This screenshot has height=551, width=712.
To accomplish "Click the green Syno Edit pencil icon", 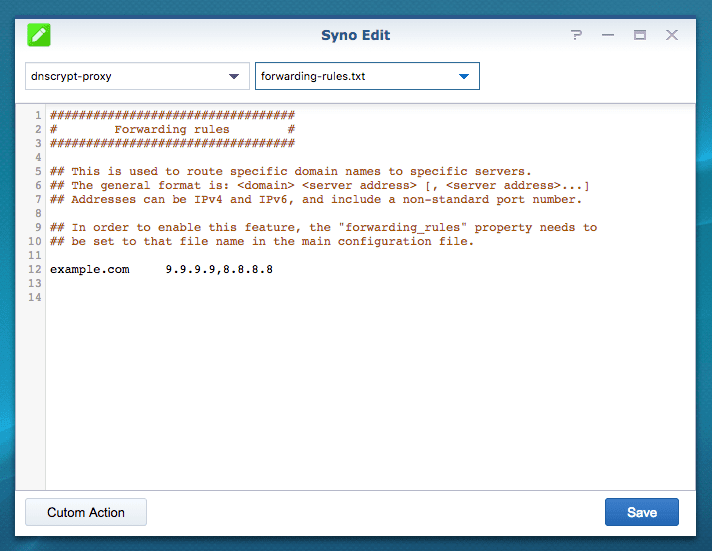I will 39,35.
